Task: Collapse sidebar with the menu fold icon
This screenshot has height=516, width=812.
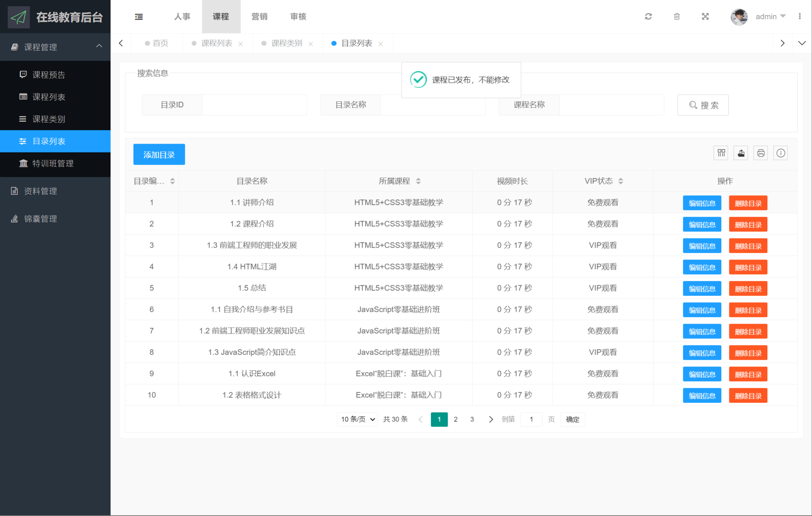Action: [x=139, y=17]
